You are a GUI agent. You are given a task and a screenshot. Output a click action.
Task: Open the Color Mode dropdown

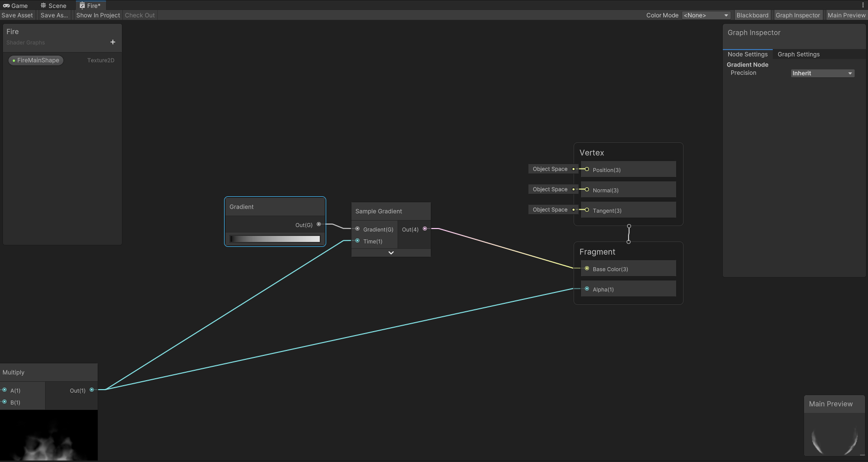coord(706,15)
